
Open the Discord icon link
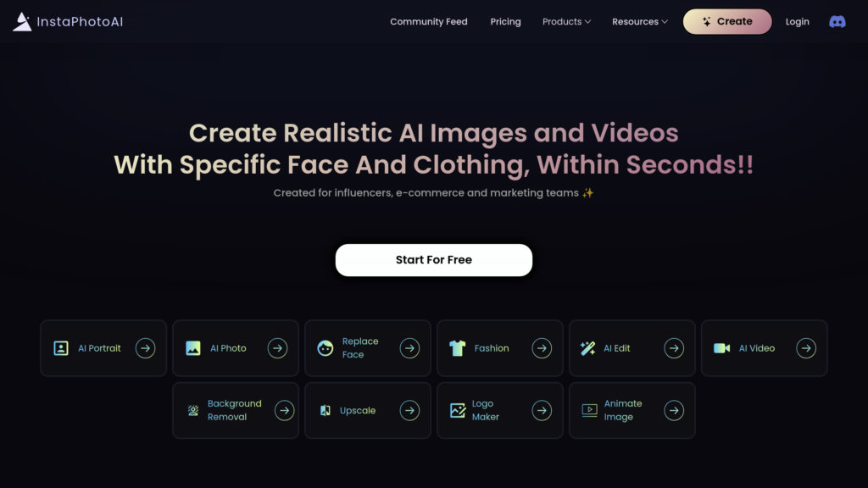click(x=837, y=22)
